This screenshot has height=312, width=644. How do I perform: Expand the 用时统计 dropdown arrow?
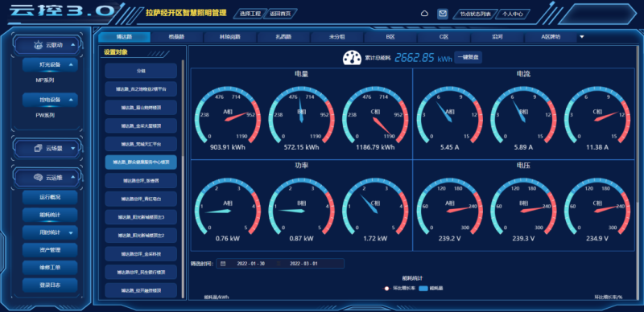[x=71, y=232]
